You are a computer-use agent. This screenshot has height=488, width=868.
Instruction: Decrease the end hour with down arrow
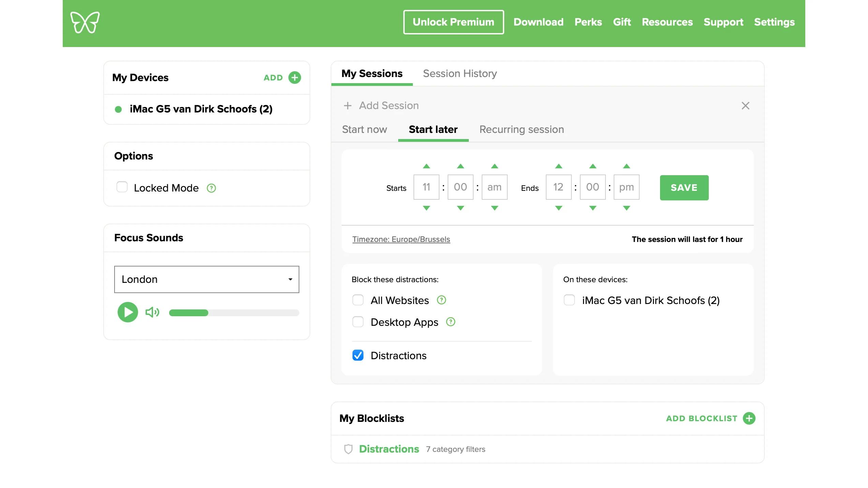coord(558,208)
